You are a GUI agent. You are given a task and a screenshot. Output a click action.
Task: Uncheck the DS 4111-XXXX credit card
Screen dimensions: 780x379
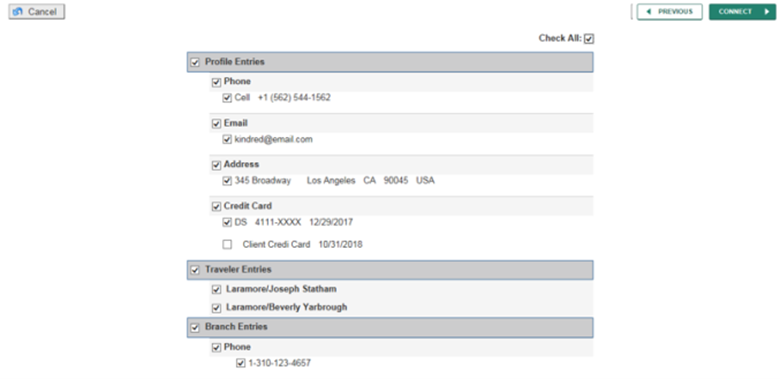pyautogui.click(x=227, y=223)
